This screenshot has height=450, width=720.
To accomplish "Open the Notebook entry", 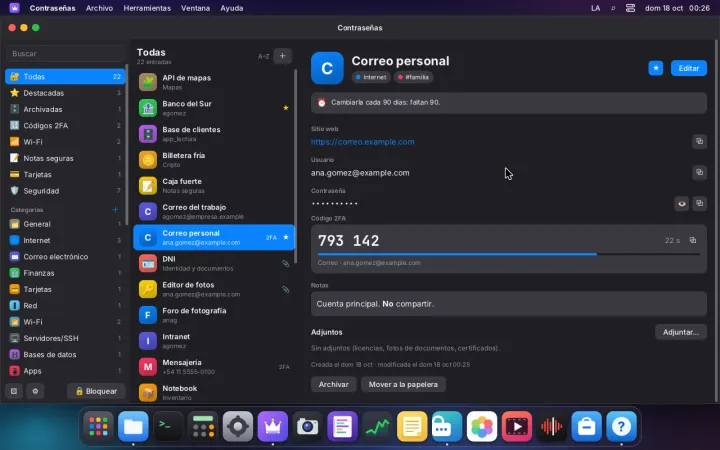I will [214, 392].
